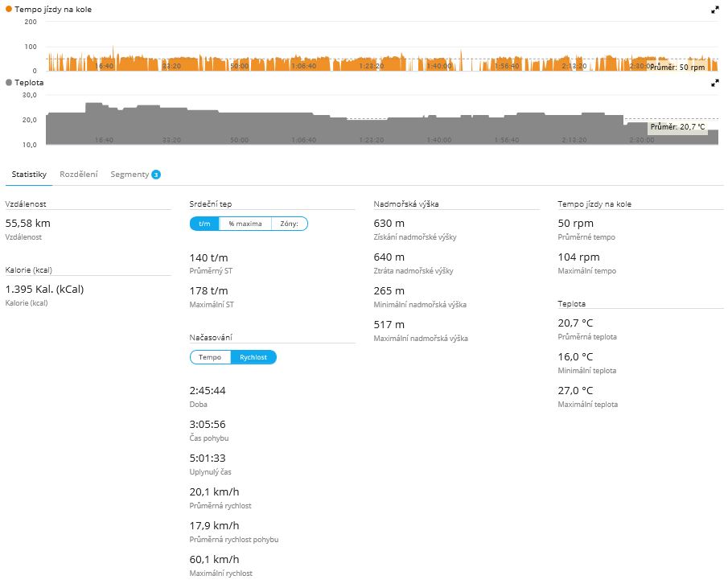Open the Segmenty tab
This screenshot has width=728, height=588.
[130, 175]
